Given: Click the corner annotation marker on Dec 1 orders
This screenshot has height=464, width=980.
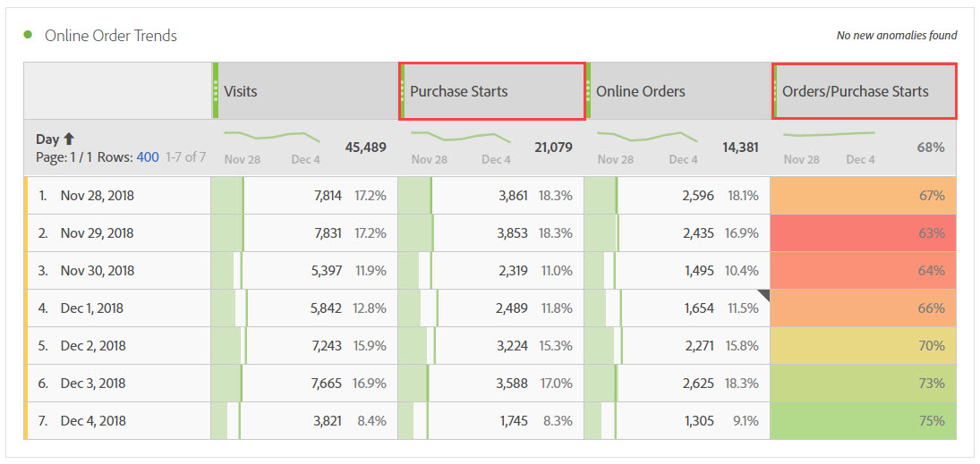Looking at the screenshot, I should (763, 295).
